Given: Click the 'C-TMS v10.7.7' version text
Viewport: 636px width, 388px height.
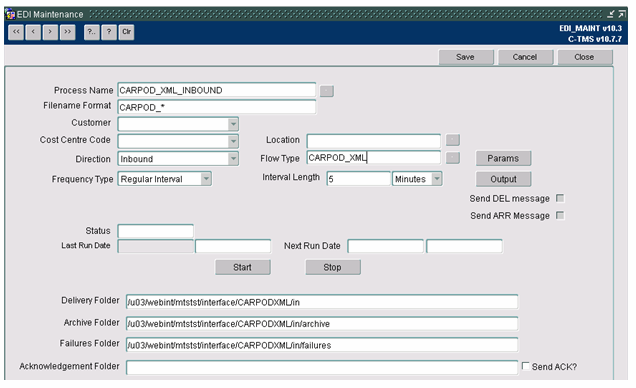Looking at the screenshot, I should [x=595, y=39].
